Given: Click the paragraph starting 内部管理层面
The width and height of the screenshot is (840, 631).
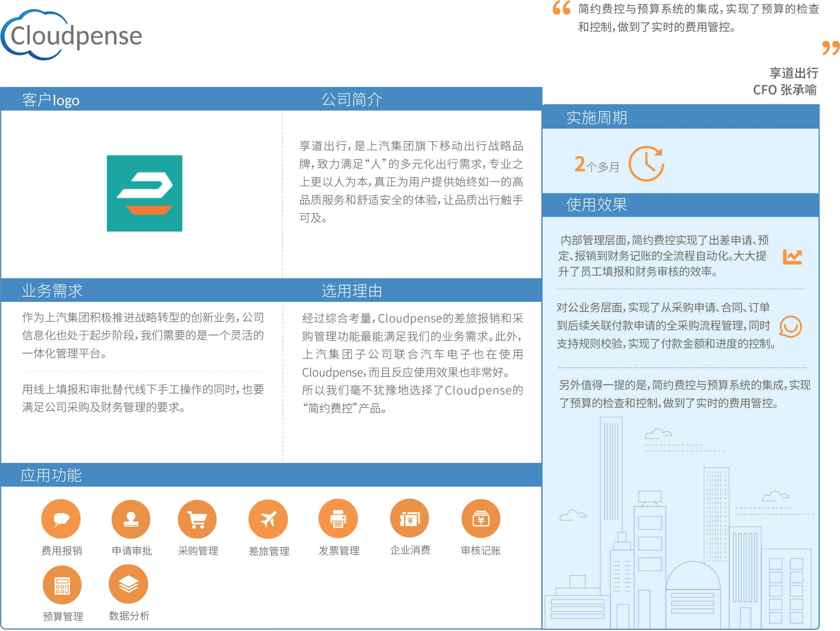Looking at the screenshot, I should pos(664,256).
